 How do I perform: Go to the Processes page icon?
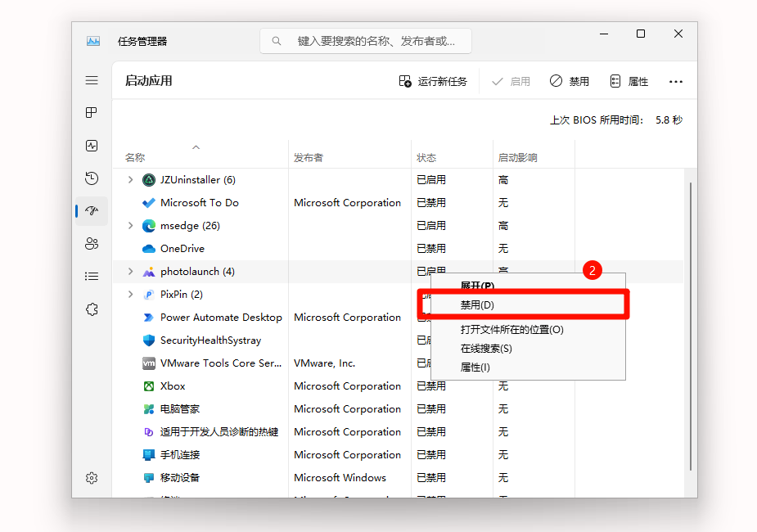91,112
